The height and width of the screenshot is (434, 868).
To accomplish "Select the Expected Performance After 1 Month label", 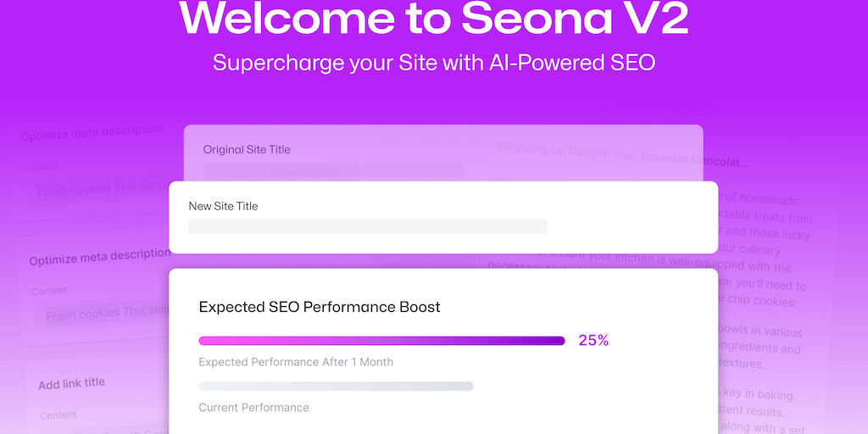I will [x=296, y=362].
